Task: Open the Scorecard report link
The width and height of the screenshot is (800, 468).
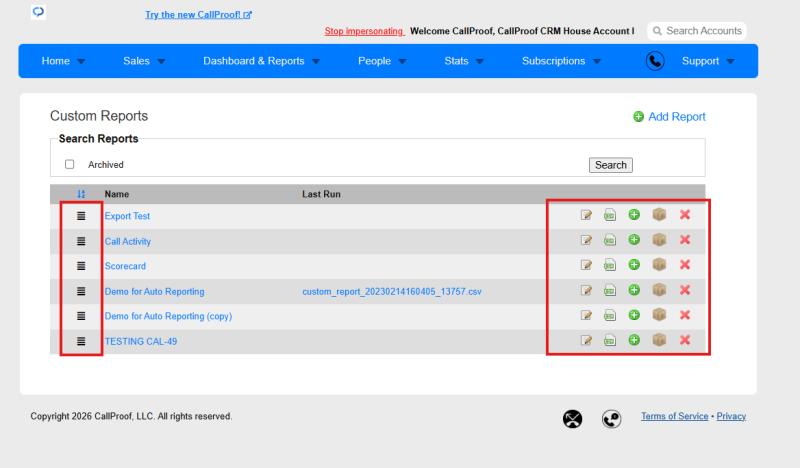Action: click(125, 266)
